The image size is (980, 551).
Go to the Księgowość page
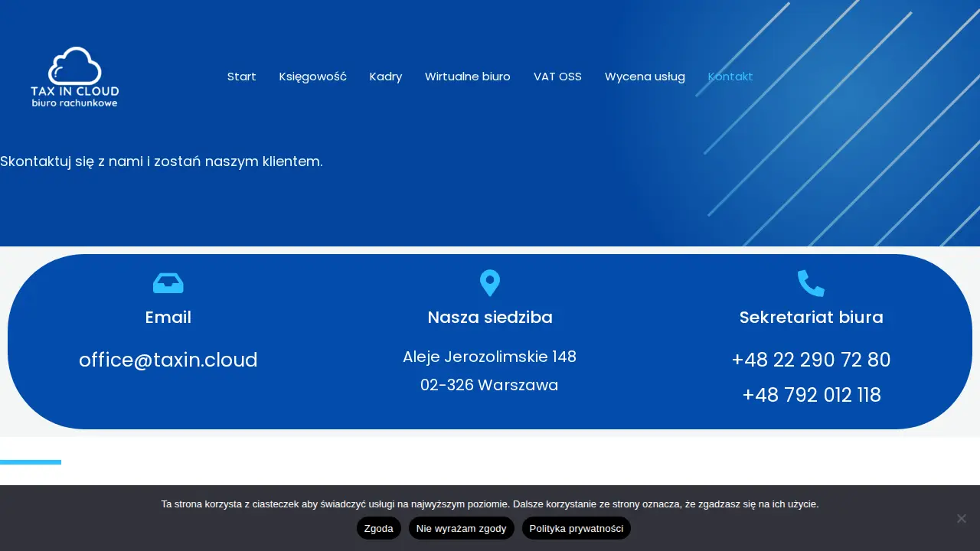click(313, 77)
